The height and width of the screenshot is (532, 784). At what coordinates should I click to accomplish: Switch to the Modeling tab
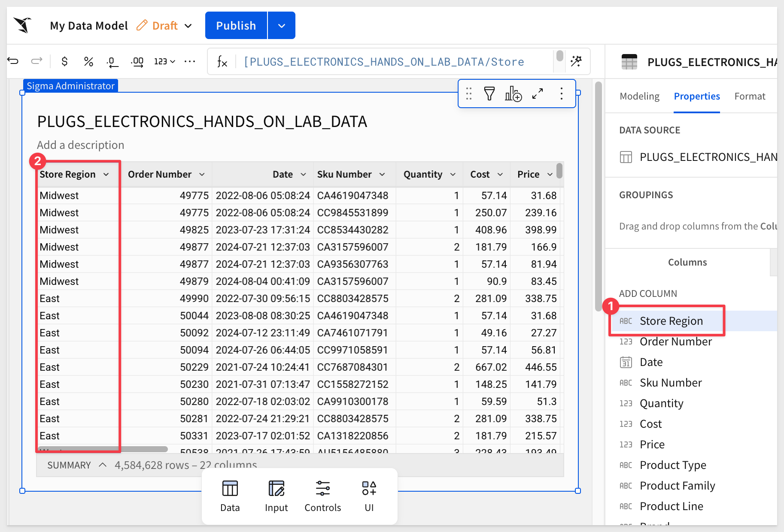pos(639,96)
